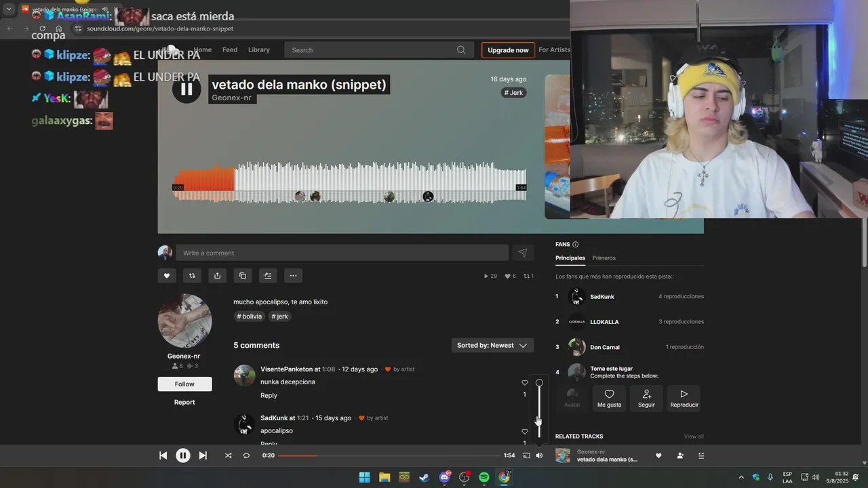Open the Feed tab
The width and height of the screenshot is (868, 488).
coord(230,49)
